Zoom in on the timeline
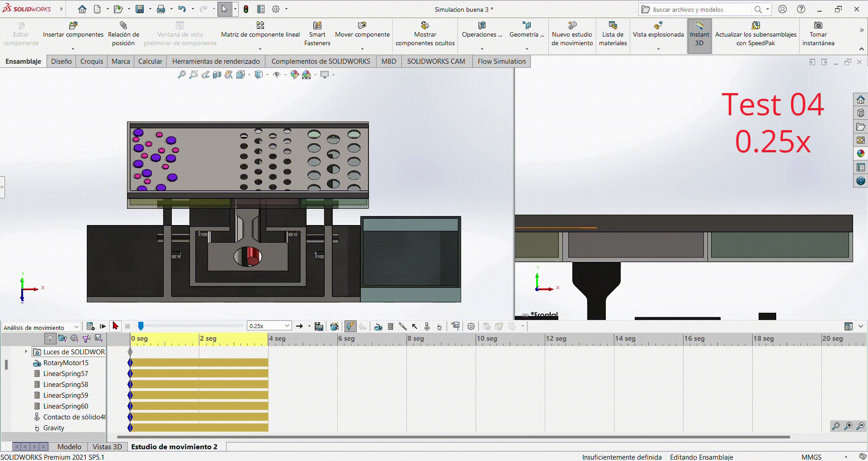Screen dimensions: 868x461 849,426
